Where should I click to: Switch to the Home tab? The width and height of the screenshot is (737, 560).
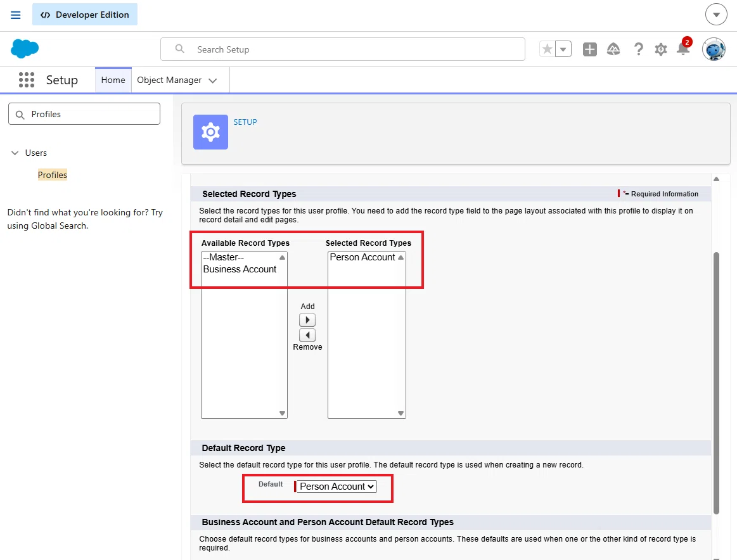113,80
